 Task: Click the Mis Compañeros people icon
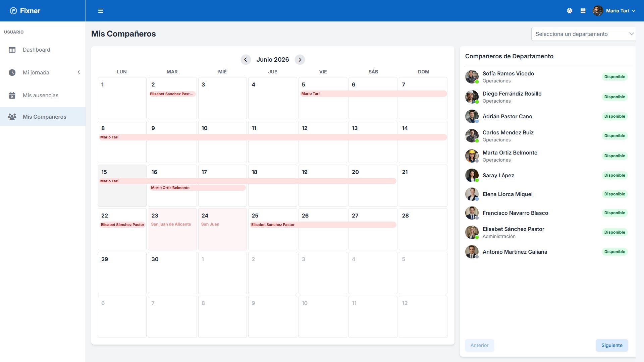12,117
